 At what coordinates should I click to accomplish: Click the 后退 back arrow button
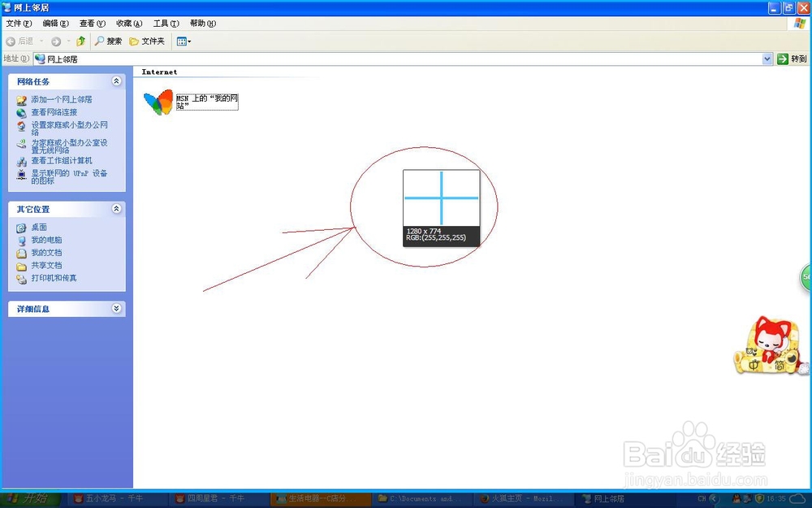click(x=19, y=41)
